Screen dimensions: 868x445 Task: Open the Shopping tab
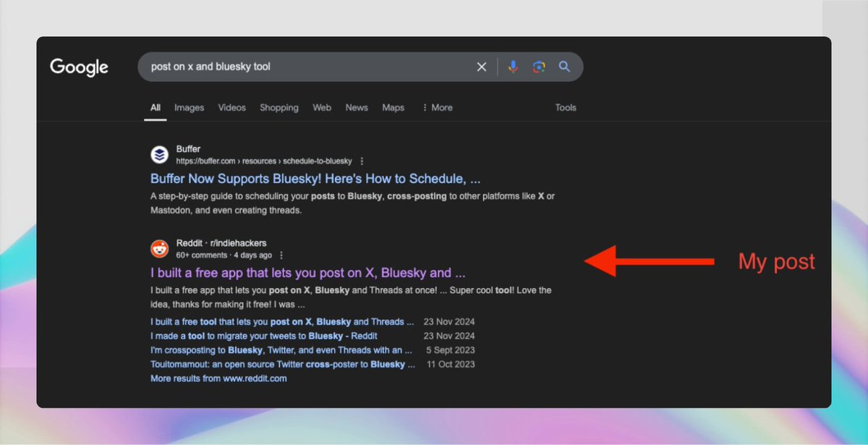tap(279, 108)
